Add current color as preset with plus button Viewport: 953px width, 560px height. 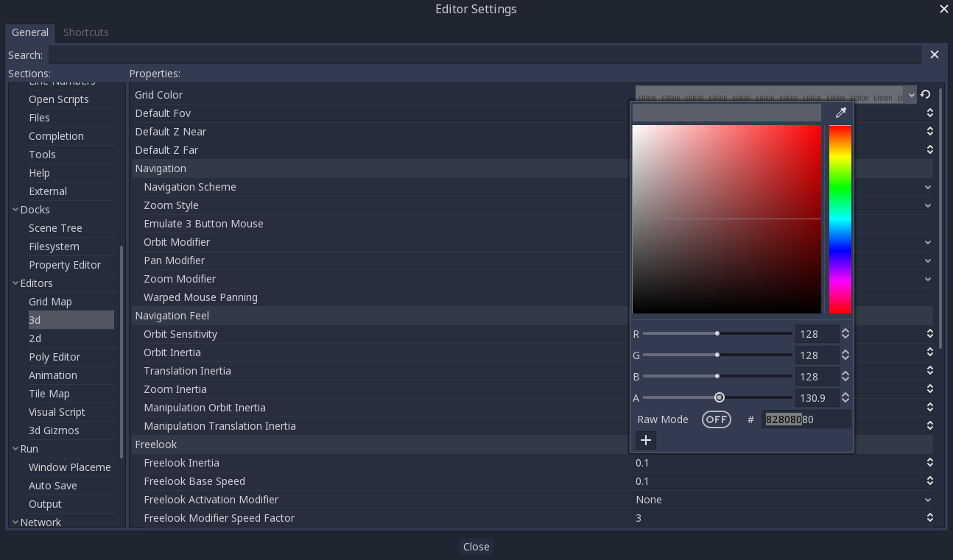coord(645,440)
